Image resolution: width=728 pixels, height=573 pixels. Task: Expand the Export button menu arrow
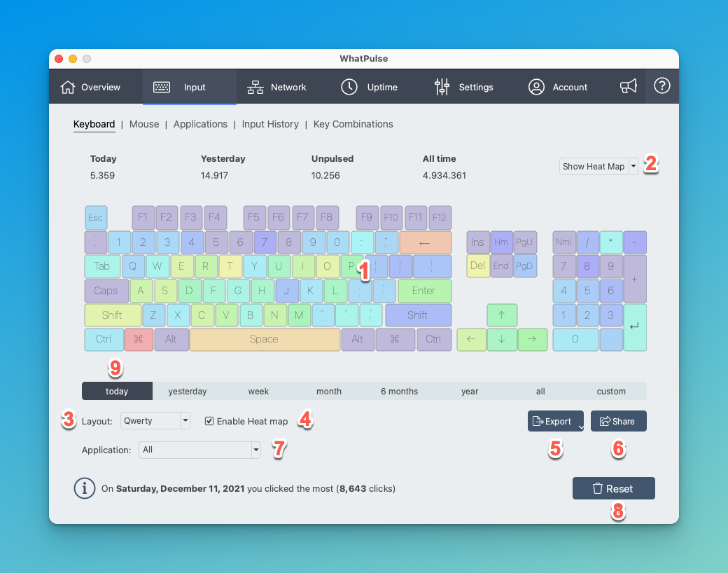pos(580,426)
